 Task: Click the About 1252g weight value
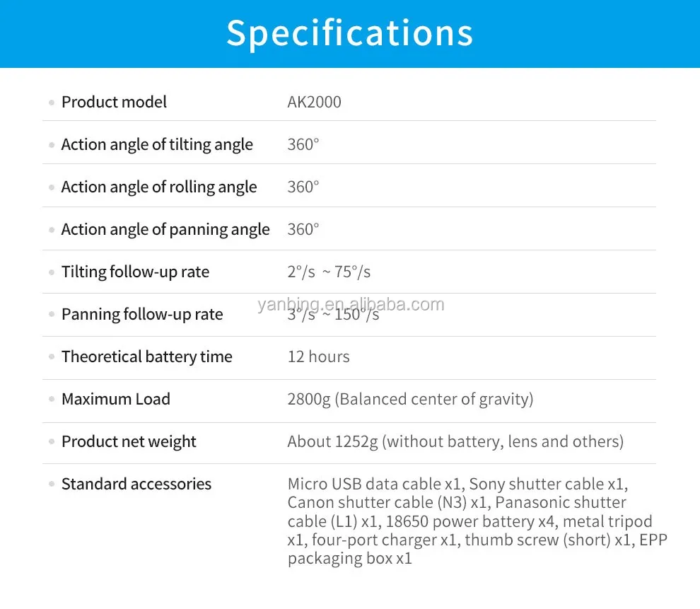(455, 441)
